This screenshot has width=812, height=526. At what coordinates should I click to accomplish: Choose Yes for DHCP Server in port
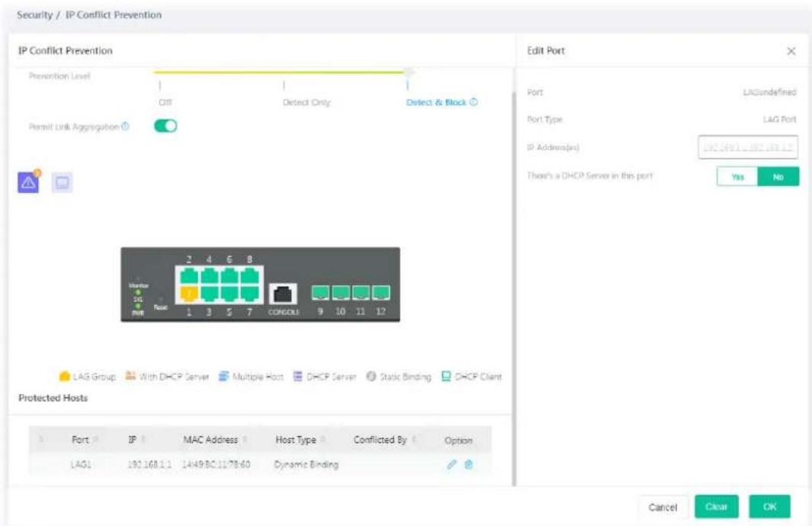coord(737,177)
